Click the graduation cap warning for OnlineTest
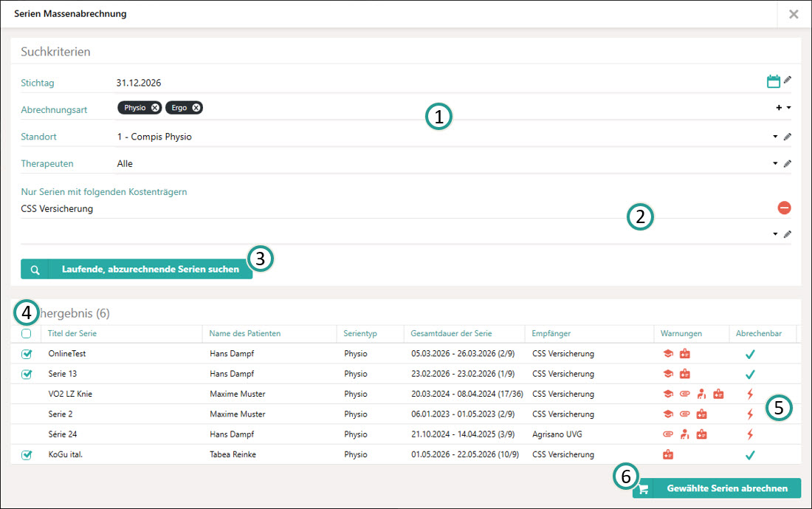812x509 pixels. coord(668,354)
